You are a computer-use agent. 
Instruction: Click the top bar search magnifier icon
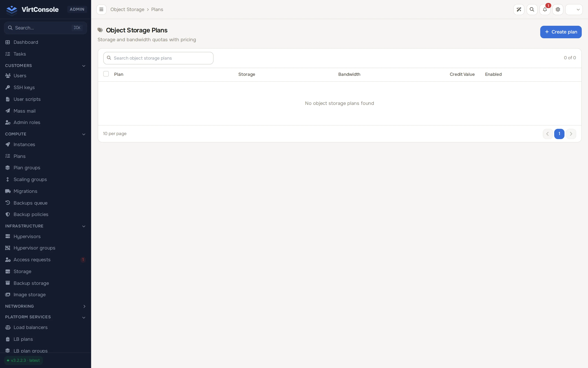point(532,10)
